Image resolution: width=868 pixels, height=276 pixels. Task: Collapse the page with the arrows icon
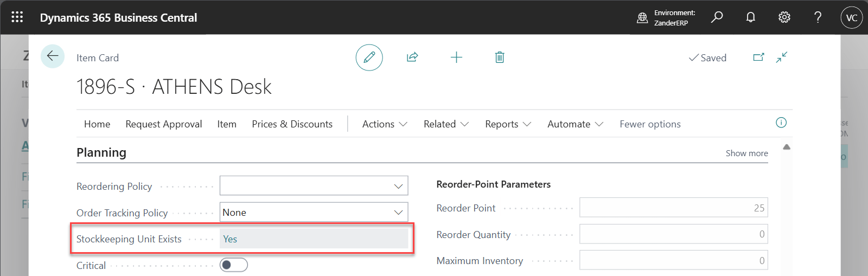pos(782,57)
